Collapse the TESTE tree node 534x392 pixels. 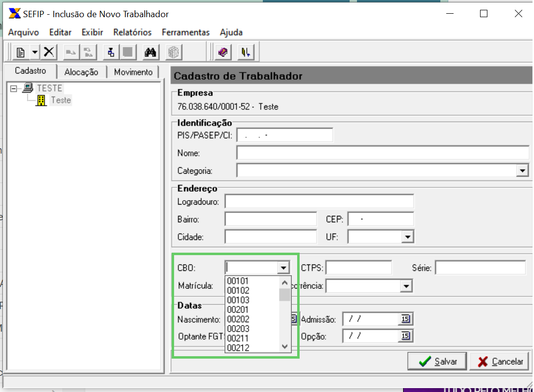[13, 89]
